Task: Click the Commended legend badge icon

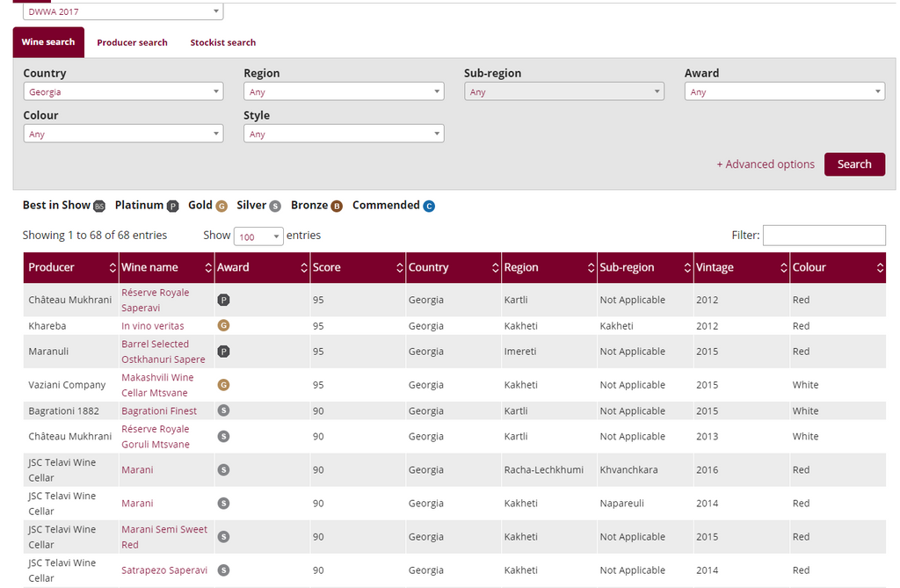Action: [429, 206]
